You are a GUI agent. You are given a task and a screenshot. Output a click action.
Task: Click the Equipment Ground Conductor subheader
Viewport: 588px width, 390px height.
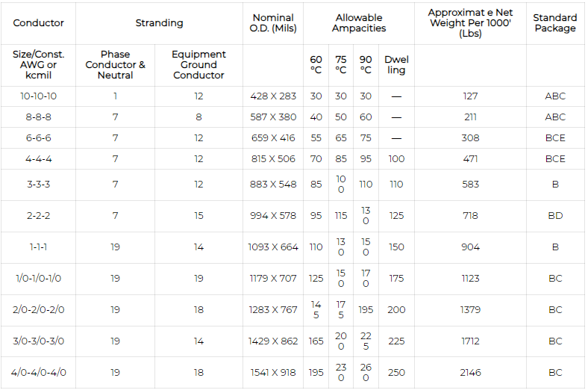[198, 65]
